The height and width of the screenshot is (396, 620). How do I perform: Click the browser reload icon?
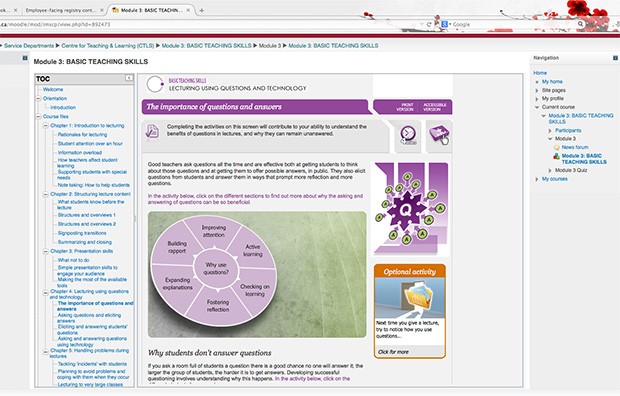[x=429, y=25]
